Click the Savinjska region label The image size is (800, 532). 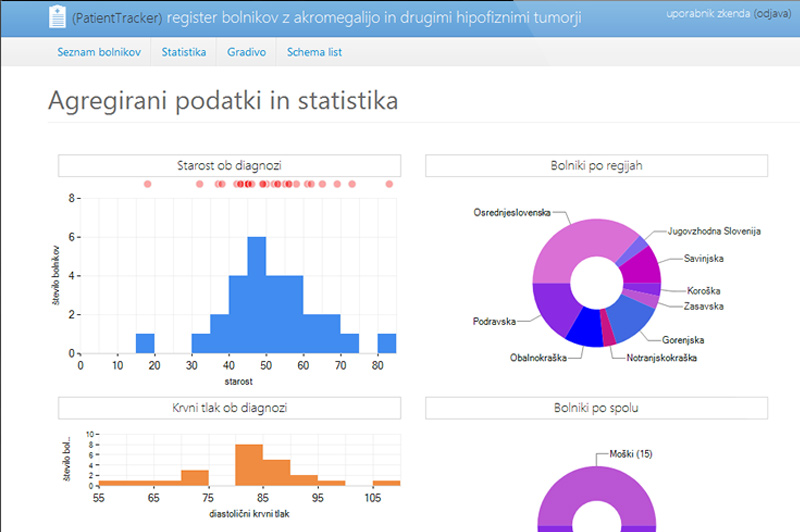pos(704,259)
